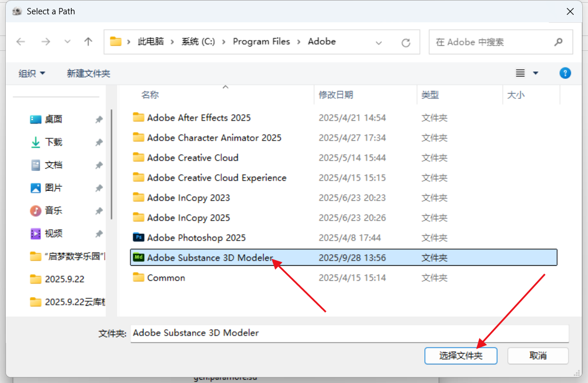The image size is (588, 383).
Task: Sort files by 名称 column
Action: (150, 95)
